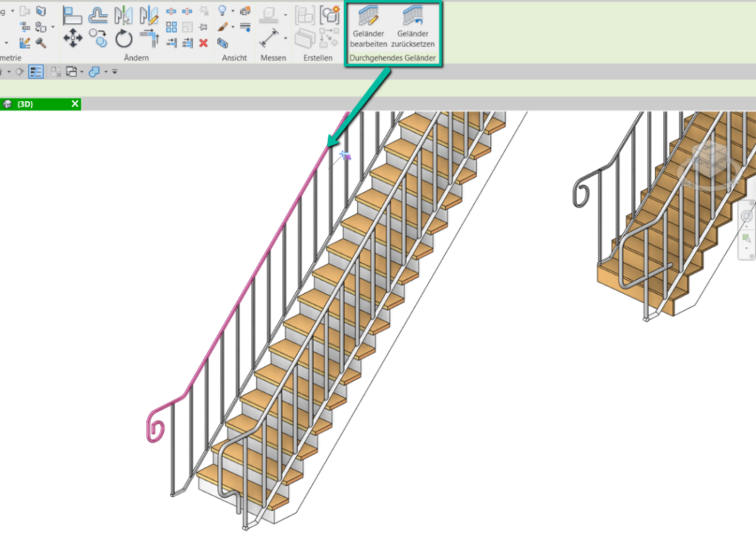756x542 pixels.
Task: Toggle the highlighted list view button in quick toolbar
Action: (x=36, y=72)
